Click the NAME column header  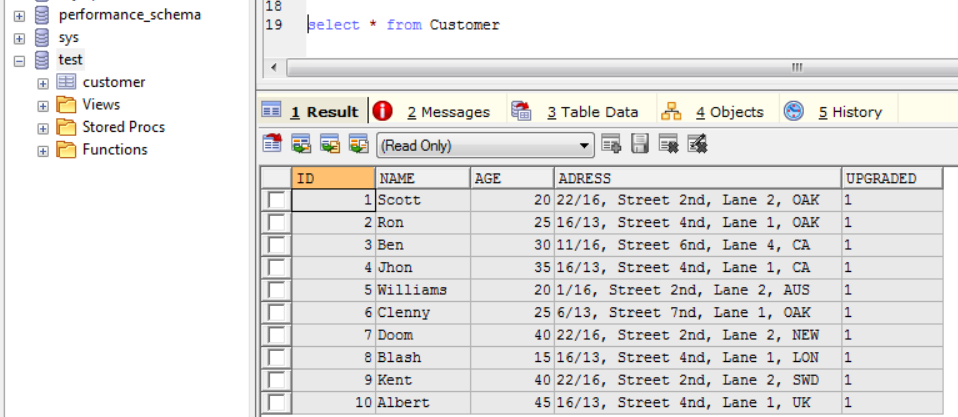421,178
